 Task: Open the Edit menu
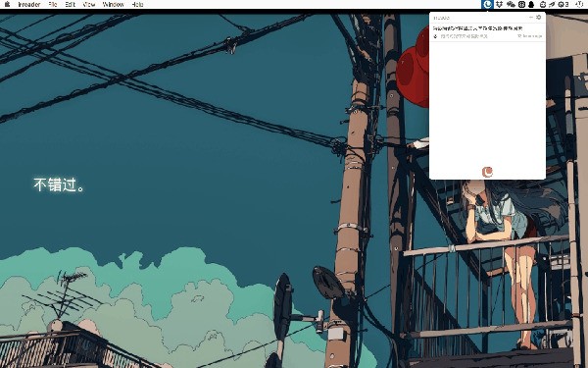pos(71,5)
